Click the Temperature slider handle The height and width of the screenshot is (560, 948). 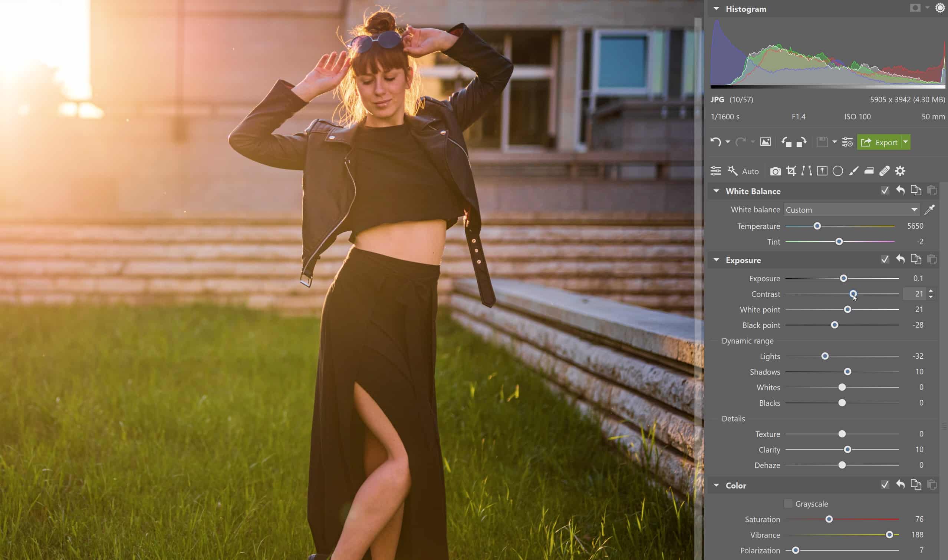point(817,226)
